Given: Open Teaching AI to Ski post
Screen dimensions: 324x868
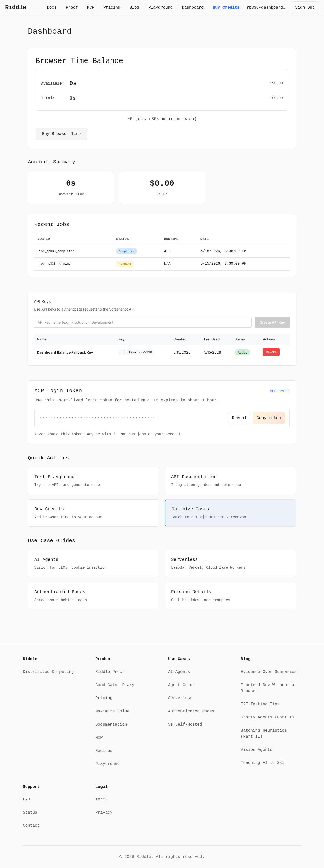Looking at the screenshot, I should [263, 762].
